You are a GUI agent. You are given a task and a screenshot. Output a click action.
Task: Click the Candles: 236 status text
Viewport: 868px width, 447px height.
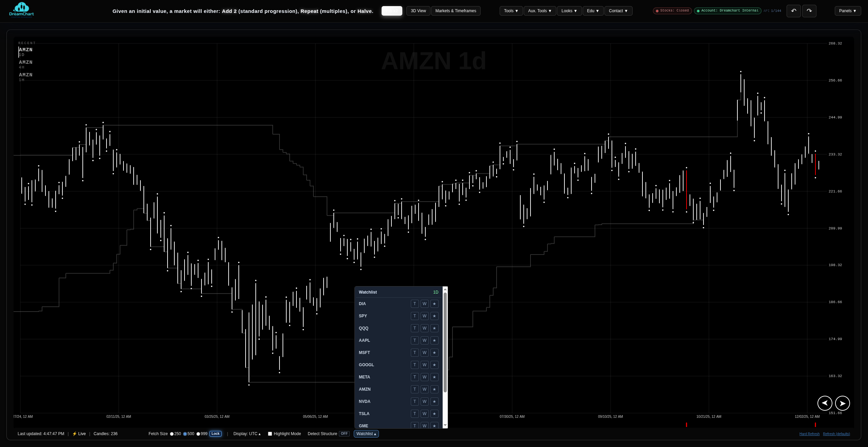click(x=105, y=434)
